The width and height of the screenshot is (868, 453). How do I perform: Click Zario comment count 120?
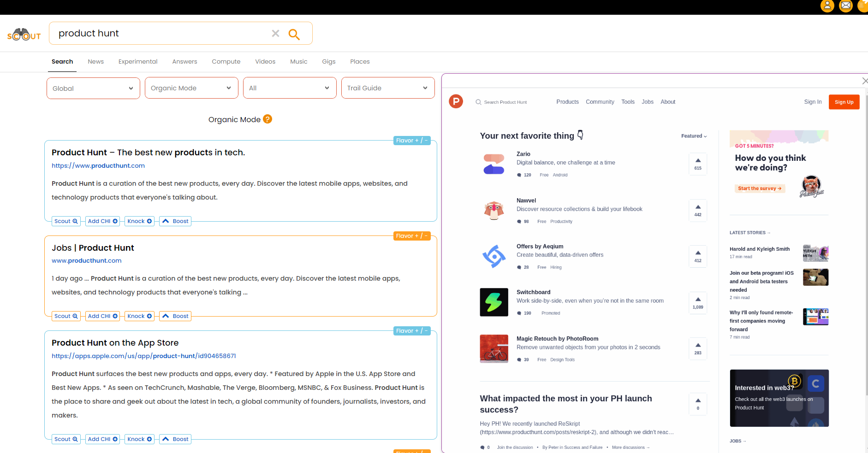[x=524, y=175]
